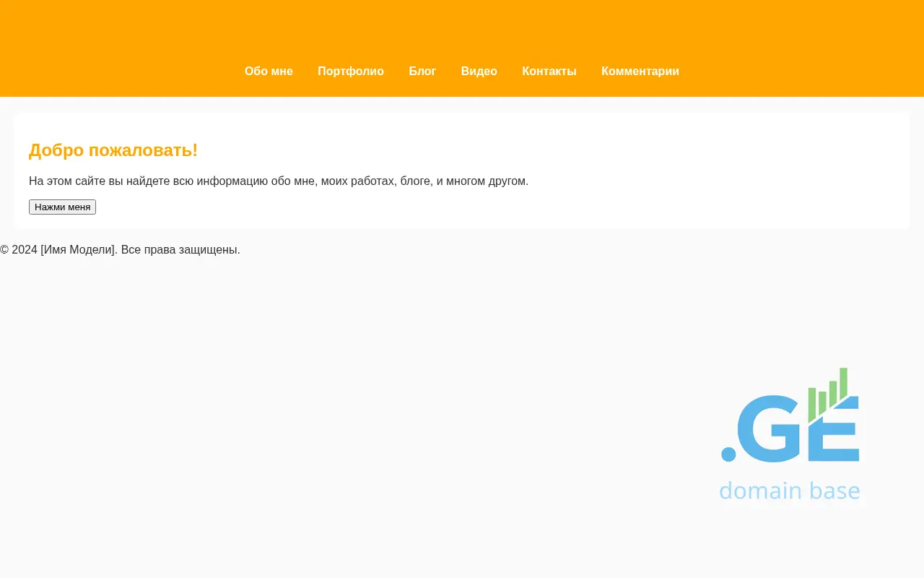Image resolution: width=924 pixels, height=578 pixels.
Task: Go to the Портфолио page
Action: click(351, 71)
